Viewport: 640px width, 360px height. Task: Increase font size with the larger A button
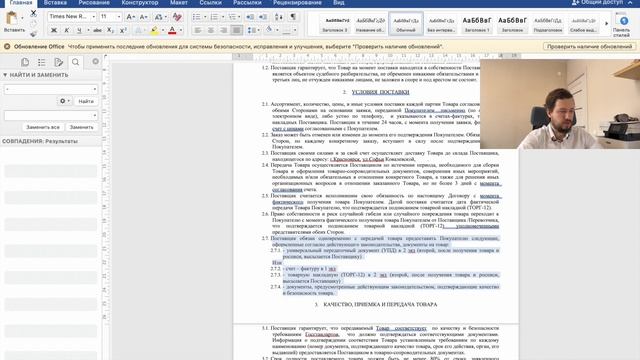[x=130, y=17]
